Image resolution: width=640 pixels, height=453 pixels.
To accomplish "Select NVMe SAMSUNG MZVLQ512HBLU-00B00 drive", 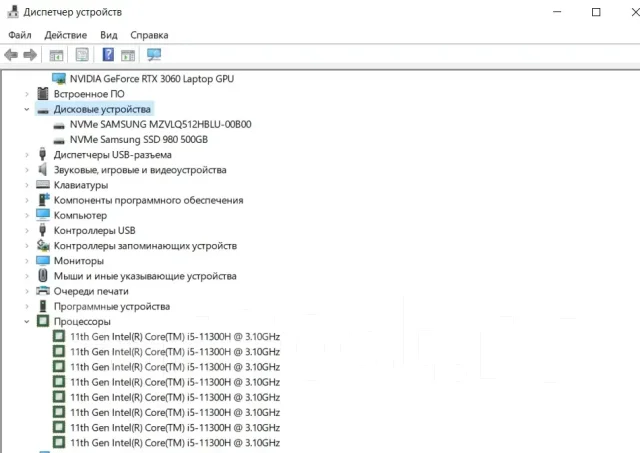I will [x=160, y=124].
